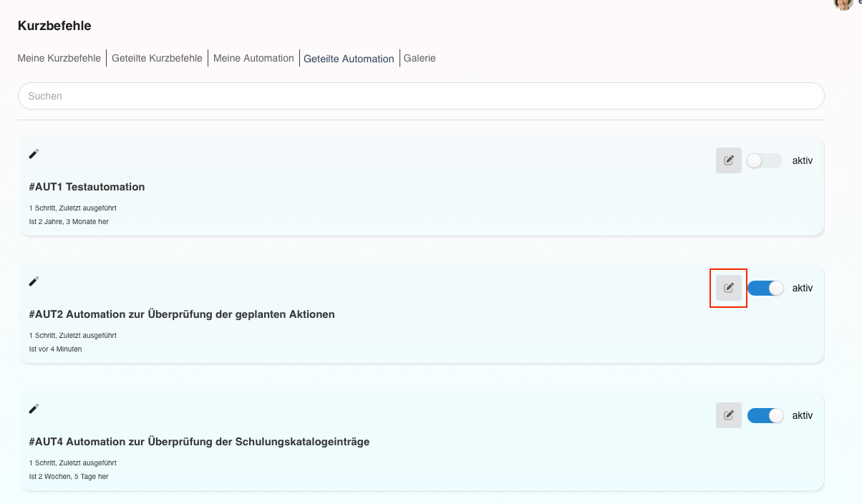Open the user avatar in the top corner
This screenshot has height=504, width=862.
[x=843, y=3]
